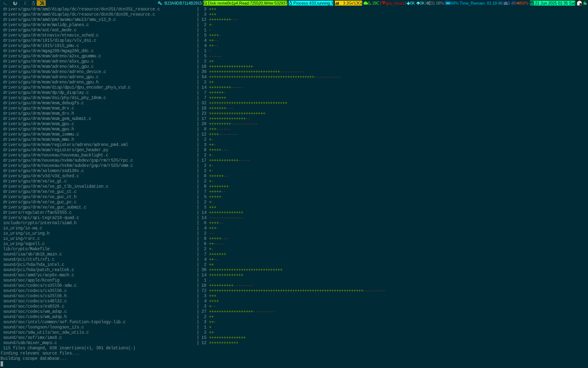
Task: Click the sound/usb/mixer_maps.c path
Action: (30, 343)
